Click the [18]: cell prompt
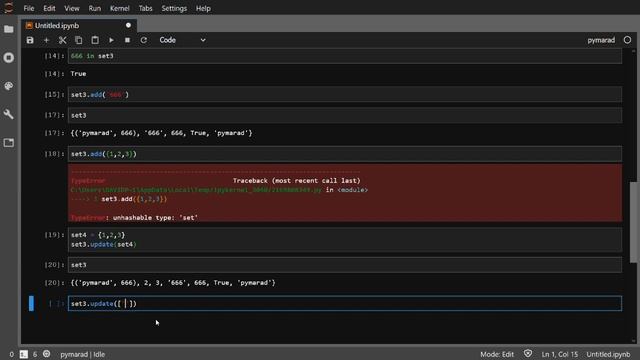 [x=54, y=153]
